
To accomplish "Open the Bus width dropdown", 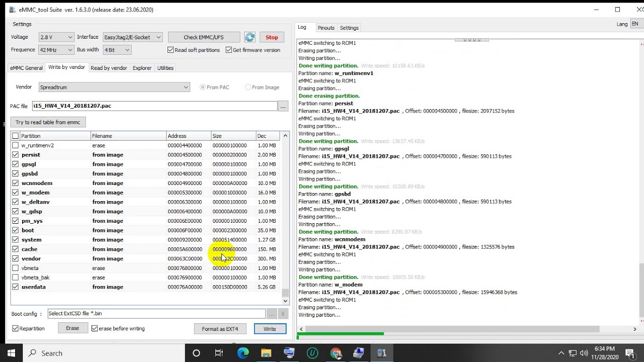I will pyautogui.click(x=117, y=50).
